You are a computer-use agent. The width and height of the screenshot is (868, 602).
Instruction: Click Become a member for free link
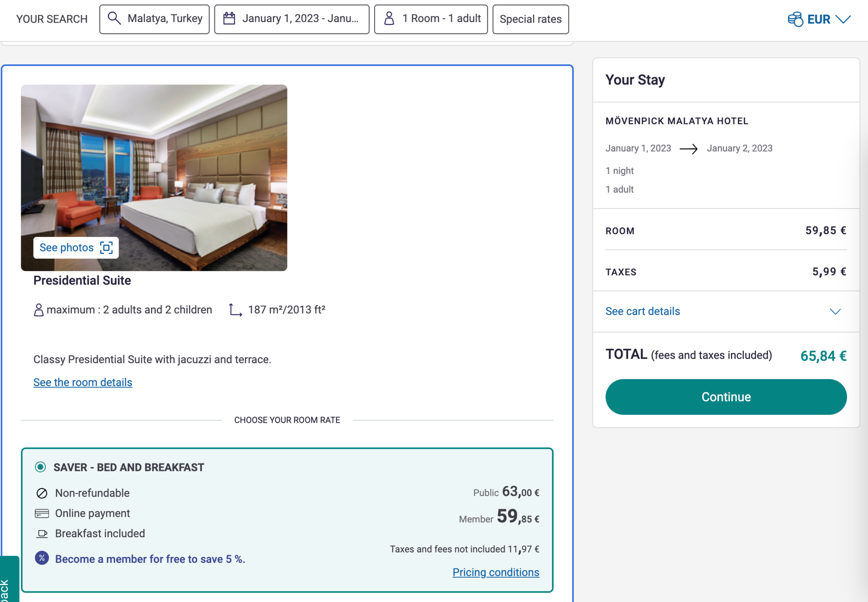point(150,559)
